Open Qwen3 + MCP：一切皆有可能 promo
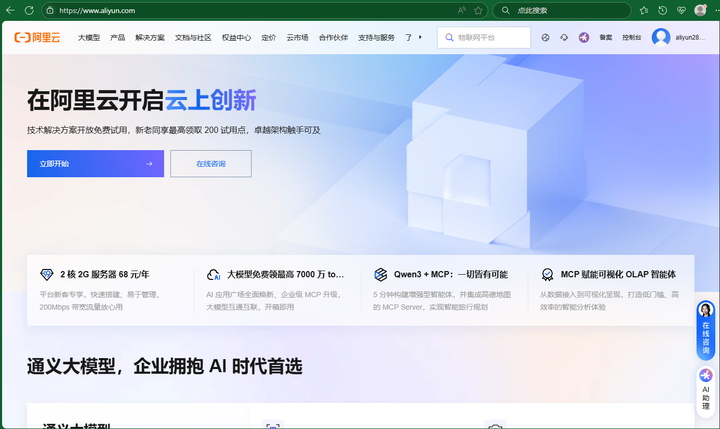Viewport: 720px width, 429px height. pyautogui.click(x=450, y=274)
